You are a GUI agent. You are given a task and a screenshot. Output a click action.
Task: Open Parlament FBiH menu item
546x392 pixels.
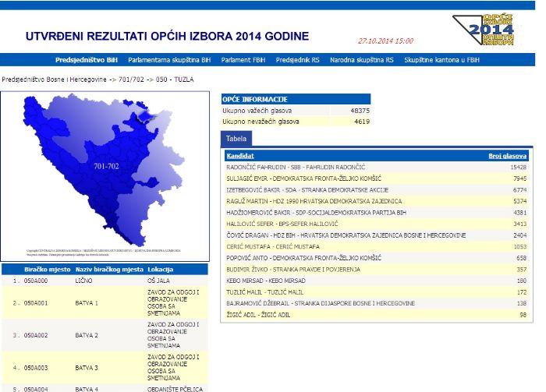243,60
